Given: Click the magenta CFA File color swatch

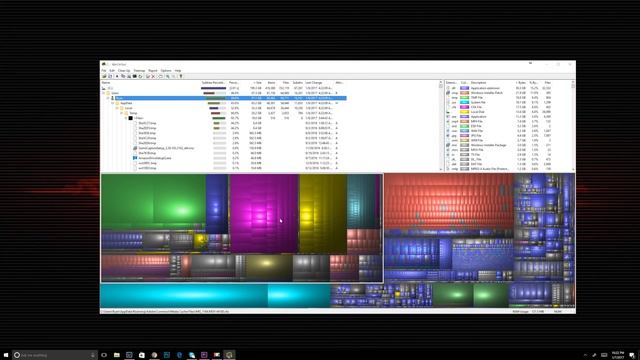Looking at the screenshot, I should (464, 107).
